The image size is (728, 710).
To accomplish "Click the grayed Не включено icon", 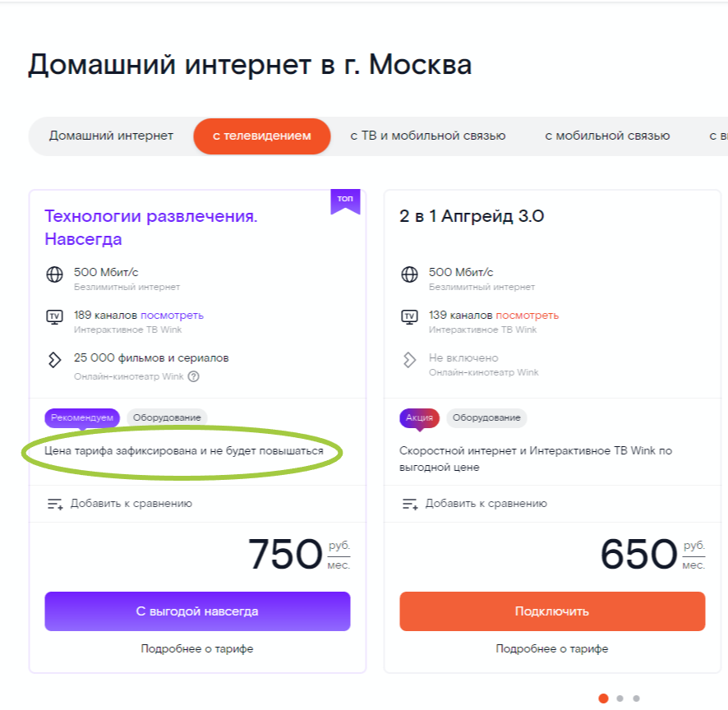I will pyautogui.click(x=408, y=359).
